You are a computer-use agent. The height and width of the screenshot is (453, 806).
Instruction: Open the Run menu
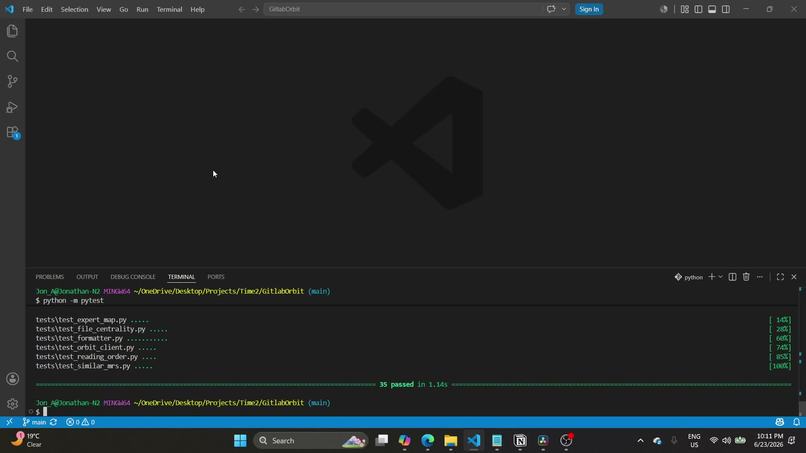(142, 9)
